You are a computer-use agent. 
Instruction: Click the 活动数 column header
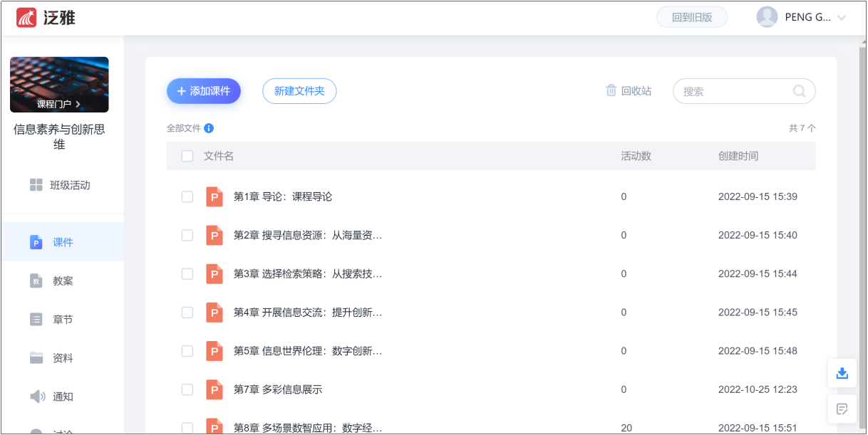click(636, 156)
